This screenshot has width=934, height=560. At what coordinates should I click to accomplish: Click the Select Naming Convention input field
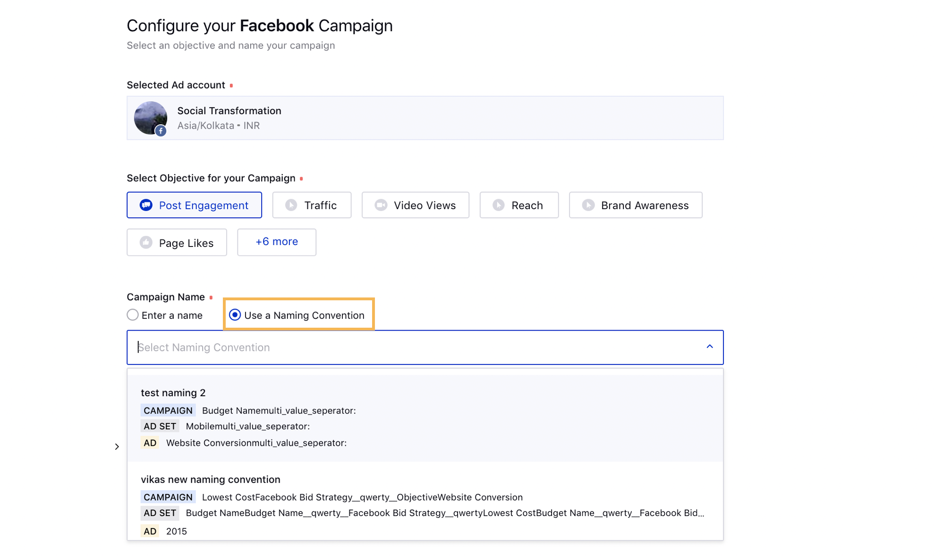click(x=425, y=348)
